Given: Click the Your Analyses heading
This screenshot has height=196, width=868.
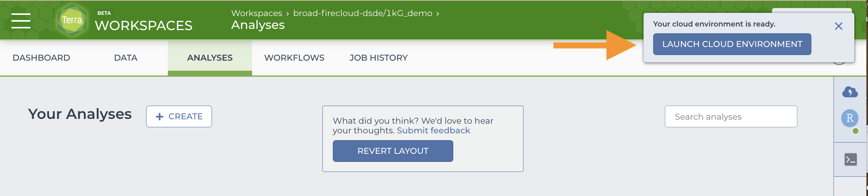Looking at the screenshot, I should click(x=80, y=114).
